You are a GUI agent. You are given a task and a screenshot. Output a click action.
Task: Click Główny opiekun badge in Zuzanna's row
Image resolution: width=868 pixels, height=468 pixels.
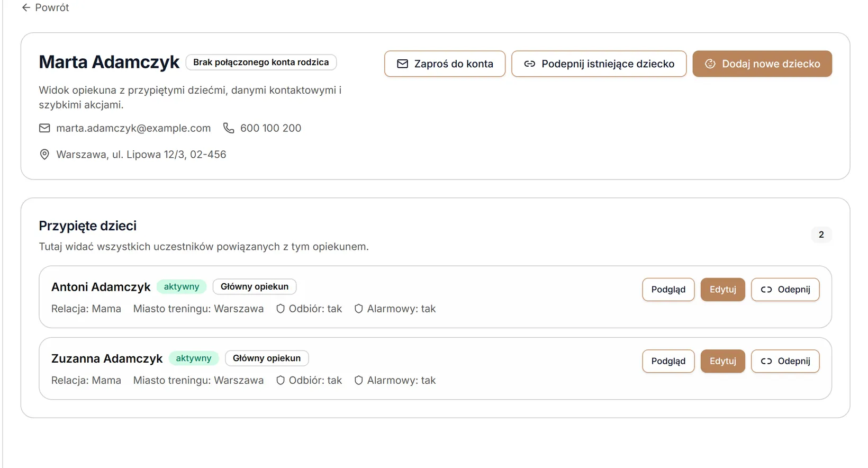tap(267, 358)
